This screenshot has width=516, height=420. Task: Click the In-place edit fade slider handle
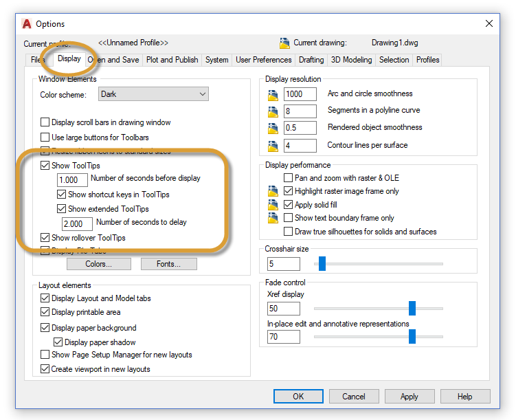tap(412, 336)
